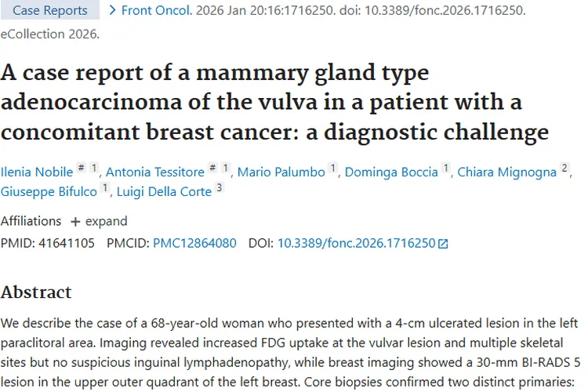588x392 pixels.
Task: Click affiliation superscript 2 after Mignogna
Action: pos(564,169)
